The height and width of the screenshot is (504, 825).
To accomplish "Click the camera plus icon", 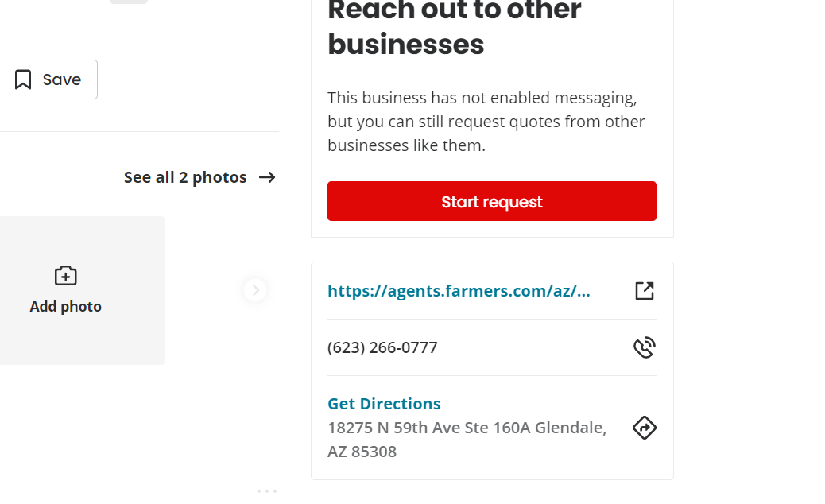I will point(66,276).
